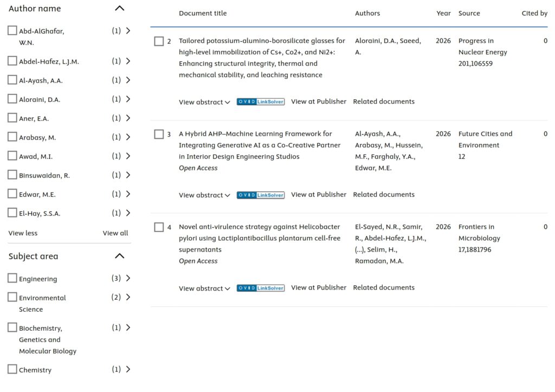Click OVID LinkSolver icon for document 3
555x392 pixels.
pyautogui.click(x=261, y=195)
